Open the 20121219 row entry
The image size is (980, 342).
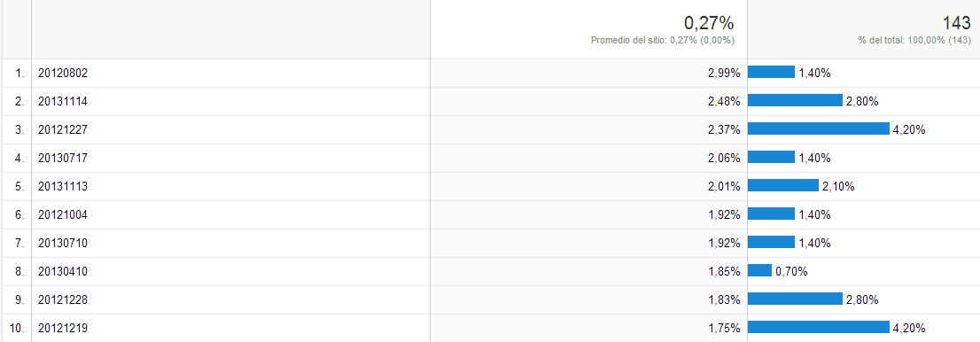coord(63,328)
